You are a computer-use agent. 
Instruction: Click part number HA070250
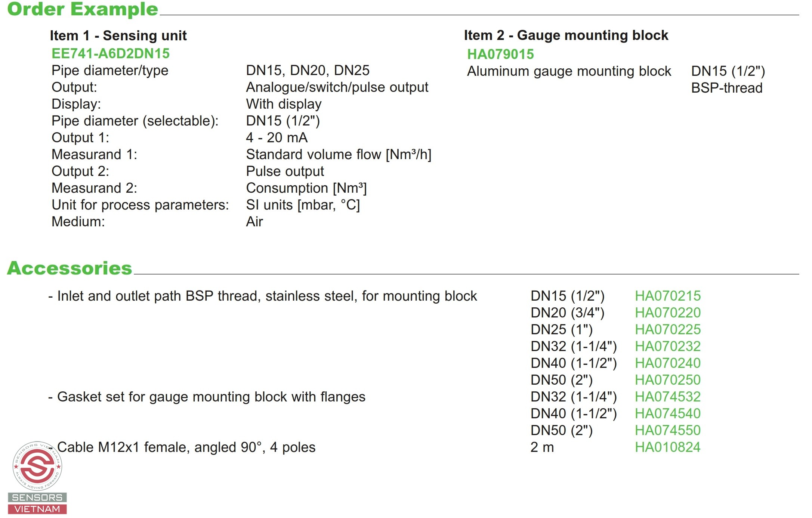668,380
